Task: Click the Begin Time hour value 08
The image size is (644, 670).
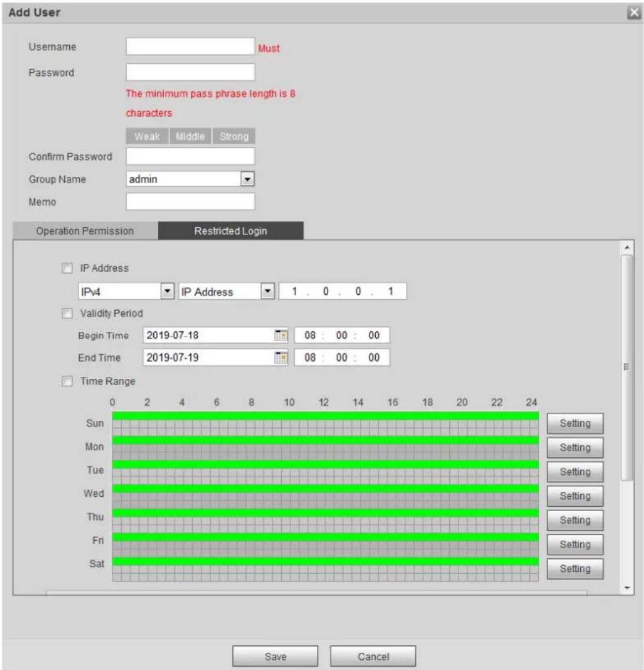Action: pos(310,336)
